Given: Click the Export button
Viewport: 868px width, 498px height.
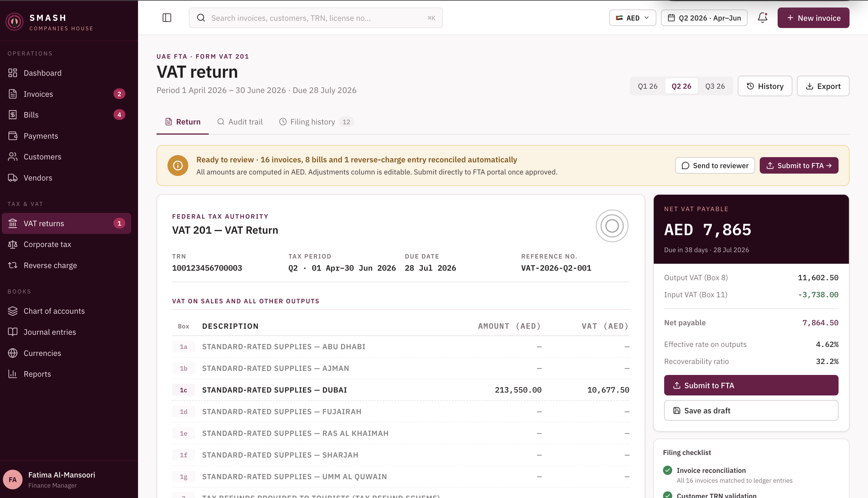Looking at the screenshot, I should click(823, 86).
